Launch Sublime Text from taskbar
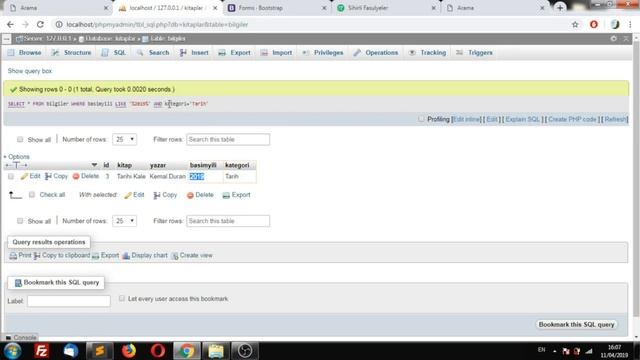640x360 pixels. (x=100, y=351)
